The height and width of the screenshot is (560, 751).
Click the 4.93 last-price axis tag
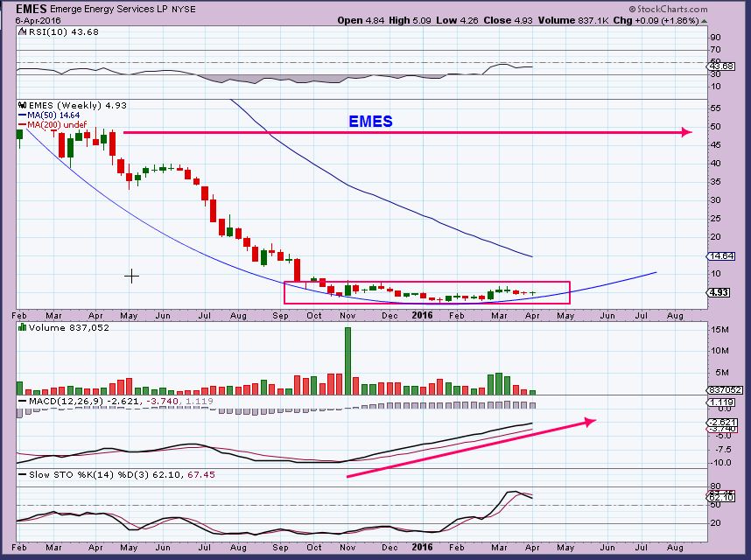tap(719, 292)
